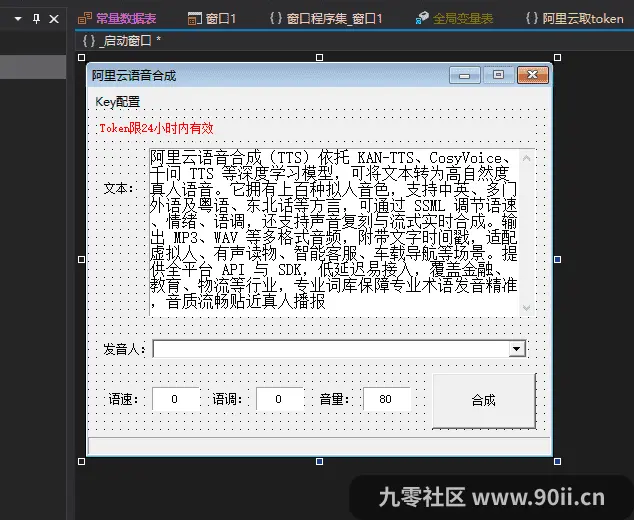Click the 合成 button
This screenshot has width=634, height=520.
point(484,401)
